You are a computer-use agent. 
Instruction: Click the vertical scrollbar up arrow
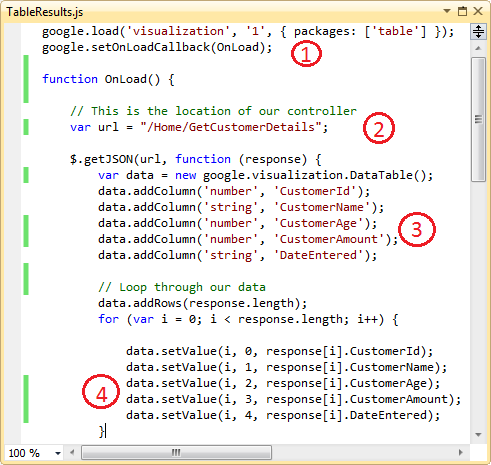click(x=478, y=48)
